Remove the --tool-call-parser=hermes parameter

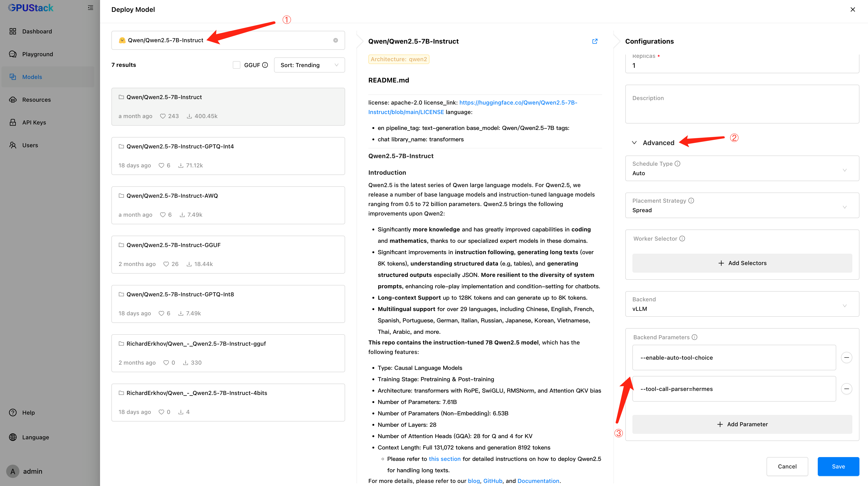[846, 389]
